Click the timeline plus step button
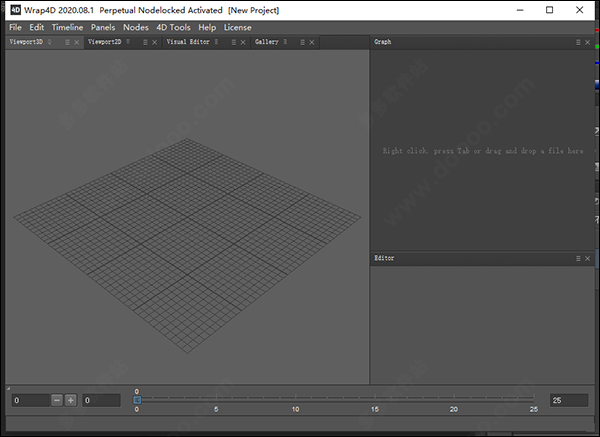The image size is (600, 437). (x=71, y=400)
